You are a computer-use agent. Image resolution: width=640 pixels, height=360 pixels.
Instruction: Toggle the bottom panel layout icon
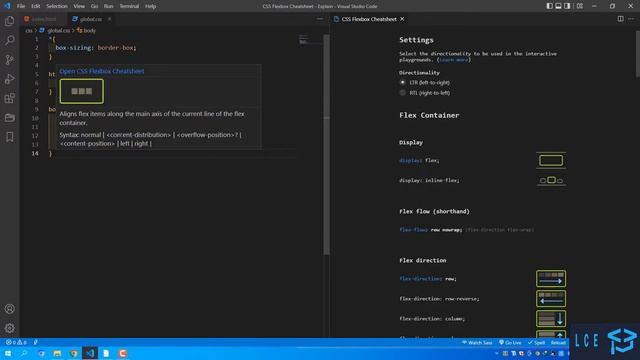pos(558,6)
